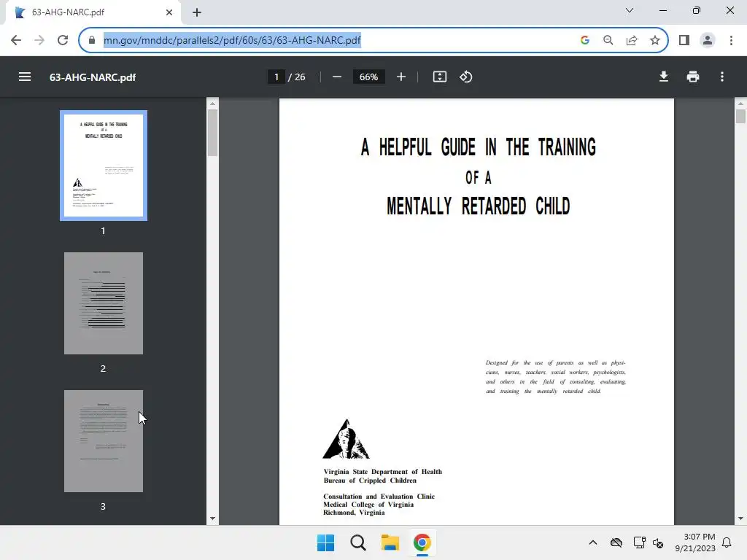Download the PDF file
The height and width of the screenshot is (560, 747).
click(664, 77)
